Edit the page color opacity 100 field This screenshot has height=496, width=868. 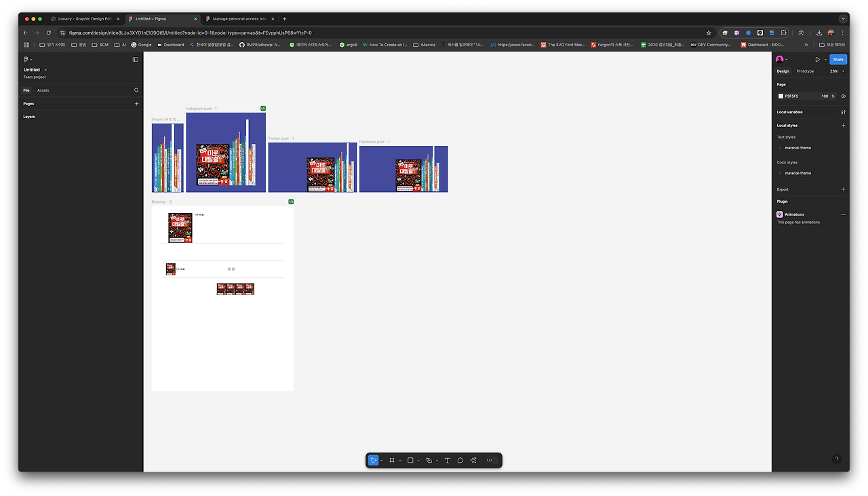click(825, 96)
